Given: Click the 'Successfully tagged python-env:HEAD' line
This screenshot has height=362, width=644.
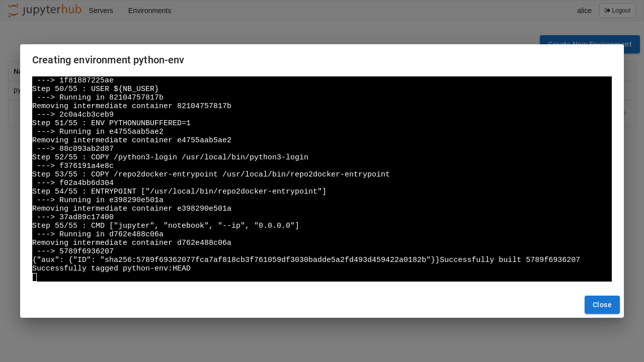Looking at the screenshot, I should pos(111,268).
